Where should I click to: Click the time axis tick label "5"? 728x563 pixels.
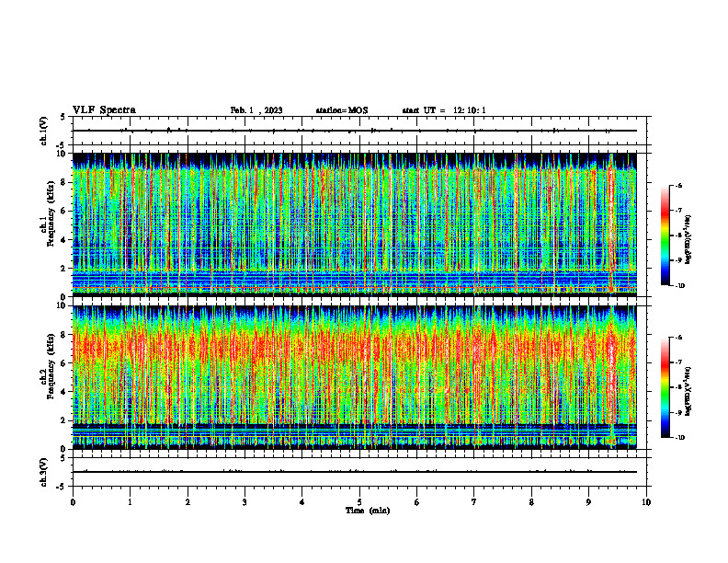point(359,502)
